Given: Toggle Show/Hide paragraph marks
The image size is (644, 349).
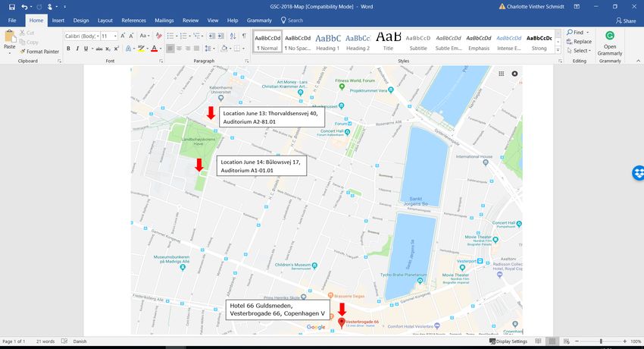Looking at the screenshot, I should pos(245,36).
